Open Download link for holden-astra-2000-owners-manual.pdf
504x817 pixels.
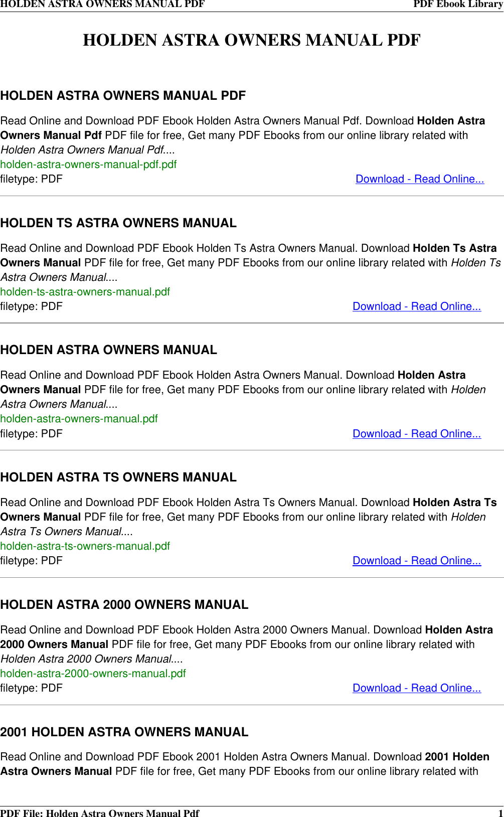tap(417, 688)
